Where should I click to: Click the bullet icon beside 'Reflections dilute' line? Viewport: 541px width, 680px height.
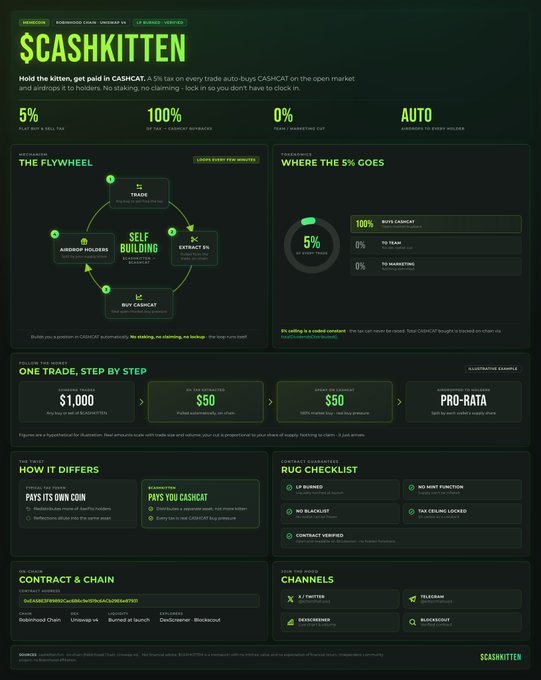[x=29, y=518]
